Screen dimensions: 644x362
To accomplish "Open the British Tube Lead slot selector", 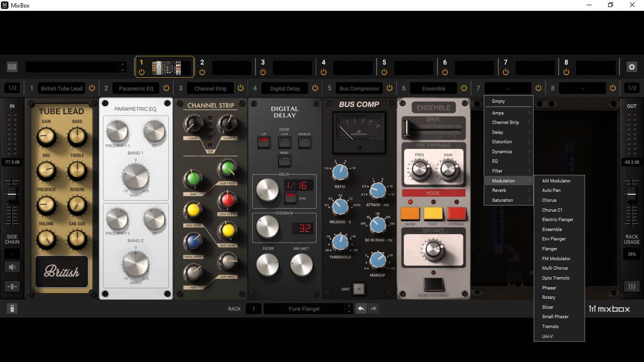I will click(x=61, y=88).
